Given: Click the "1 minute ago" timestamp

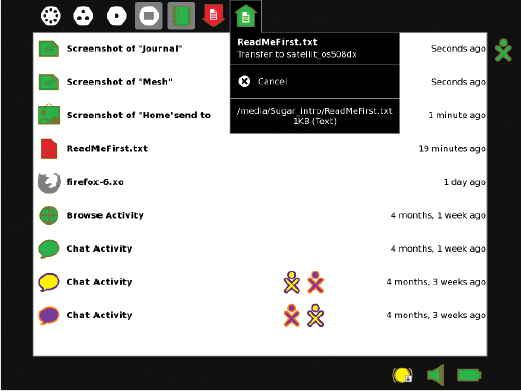Looking at the screenshot, I should click(x=457, y=115).
